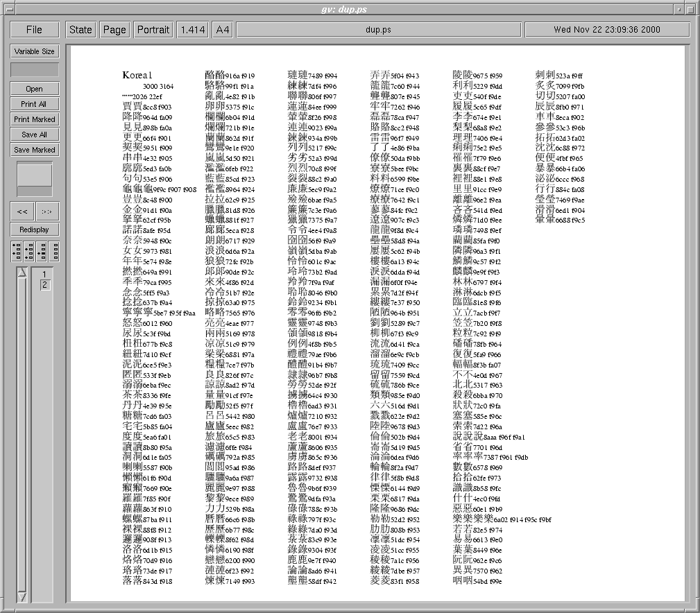Open the State menu
The width and height of the screenshot is (700, 613).
80,30
